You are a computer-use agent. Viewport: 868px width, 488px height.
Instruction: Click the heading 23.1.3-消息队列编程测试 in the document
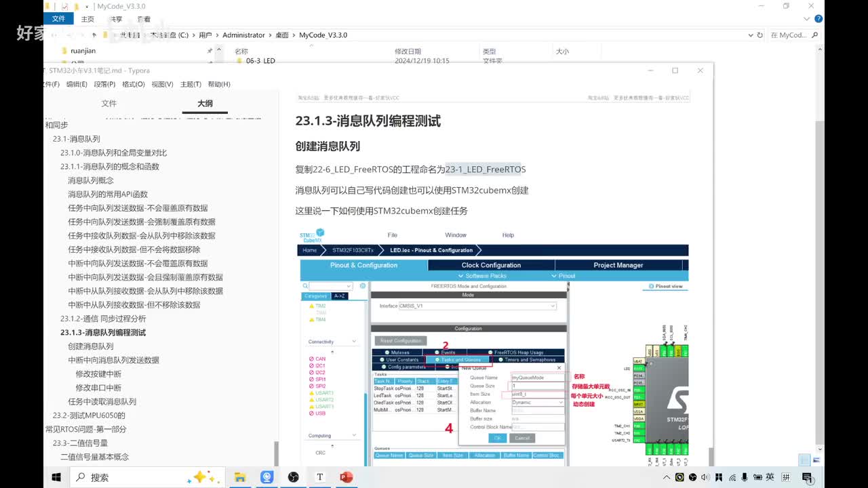(x=368, y=121)
